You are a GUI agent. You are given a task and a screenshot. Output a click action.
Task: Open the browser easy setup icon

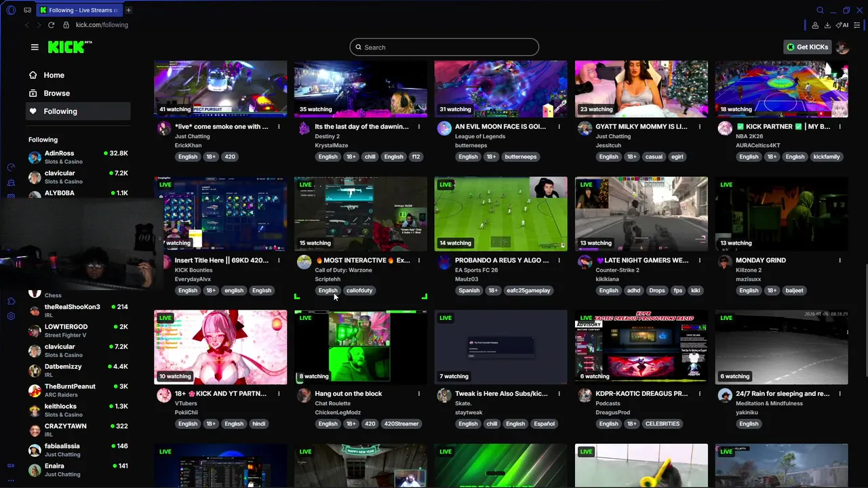(x=859, y=25)
